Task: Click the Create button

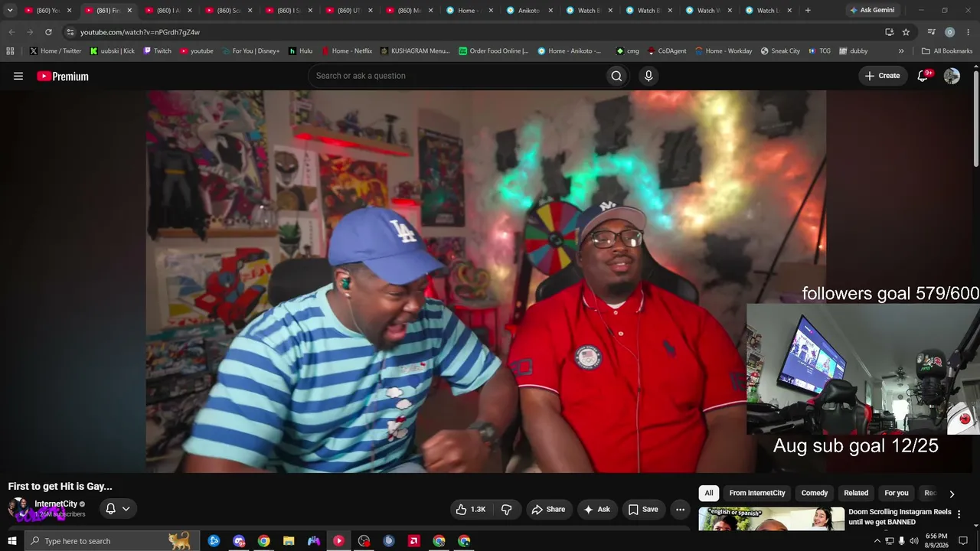Action: click(x=882, y=76)
